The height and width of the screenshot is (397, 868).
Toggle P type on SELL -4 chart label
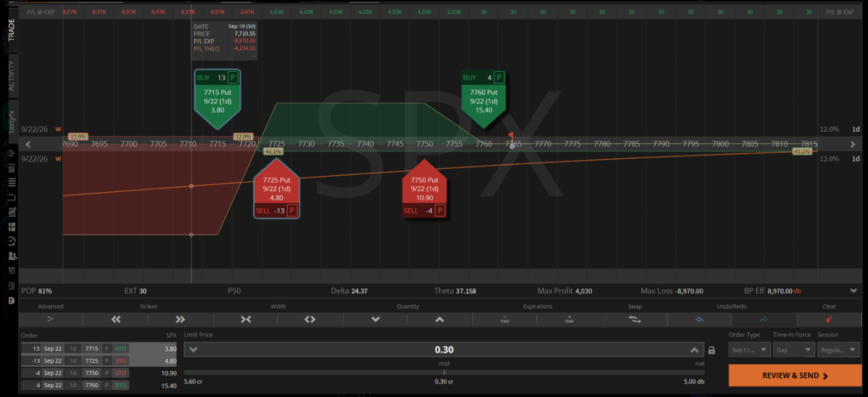(x=440, y=211)
